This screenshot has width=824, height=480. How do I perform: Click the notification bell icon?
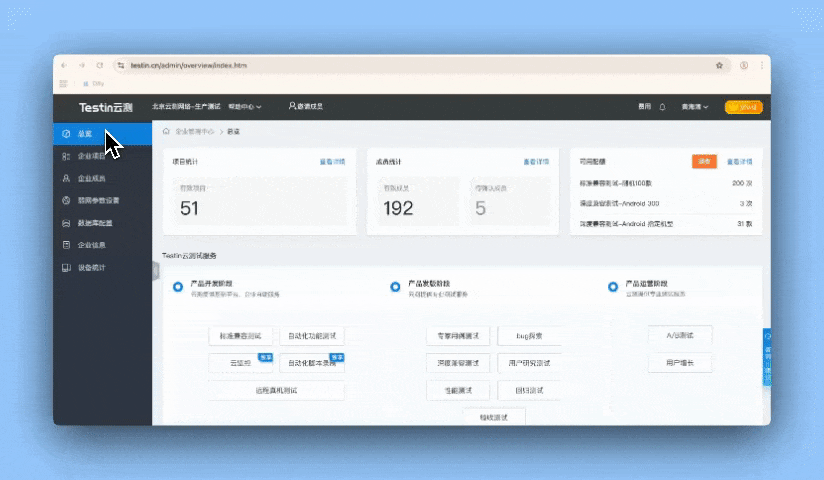662,106
